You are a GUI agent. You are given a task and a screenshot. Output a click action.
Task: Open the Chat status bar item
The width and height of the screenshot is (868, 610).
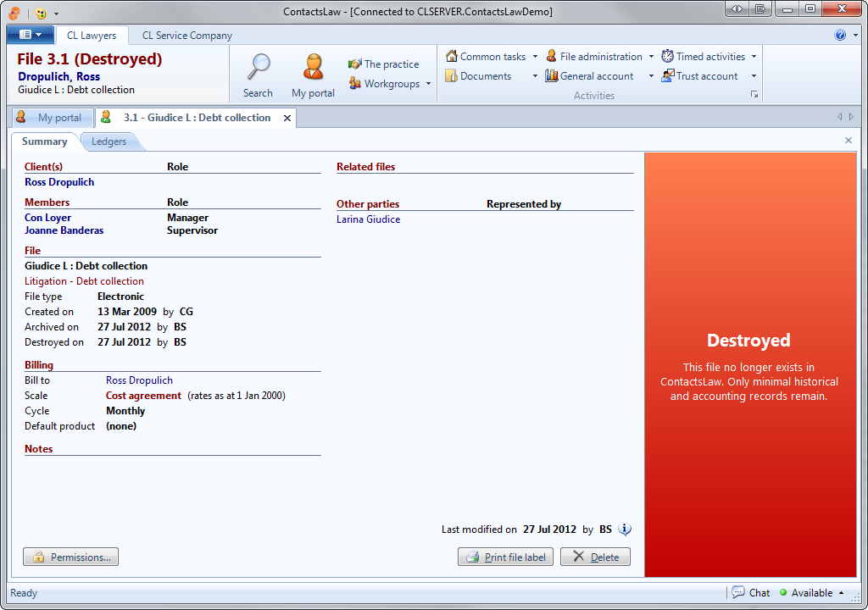coord(751,592)
